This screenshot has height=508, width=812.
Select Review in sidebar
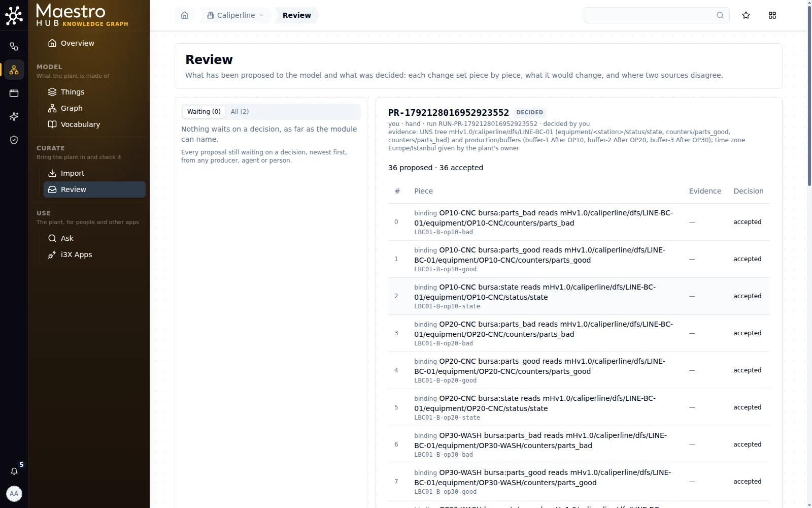[94, 189]
